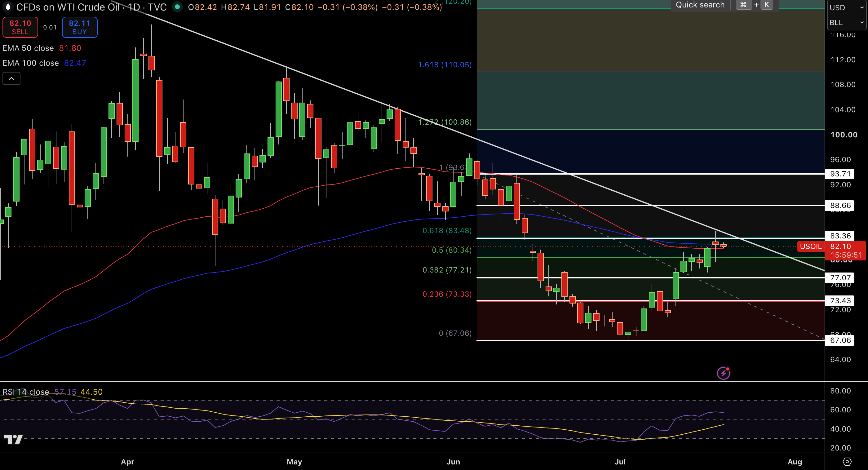868x470 pixels.
Task: Click the 0.382 (77.21) Fibonacci label
Action: [x=447, y=270]
